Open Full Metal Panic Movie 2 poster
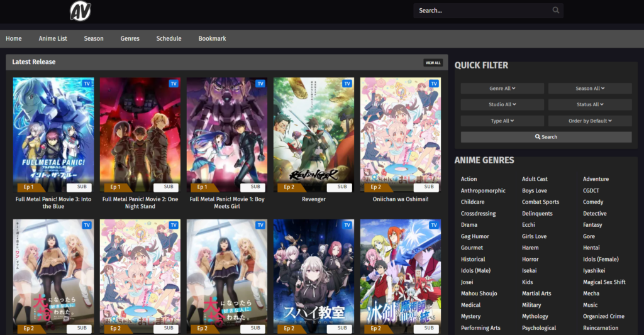Viewport: 644px width, 335px height. (140, 135)
